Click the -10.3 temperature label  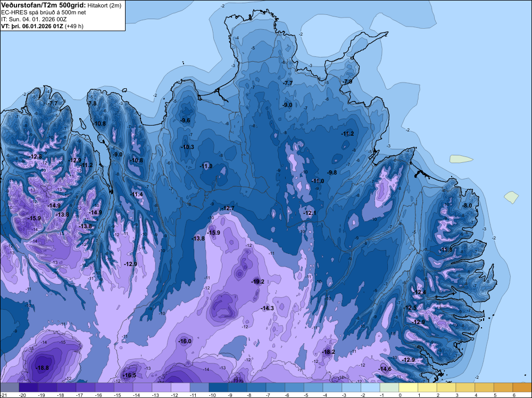pyautogui.click(x=188, y=147)
